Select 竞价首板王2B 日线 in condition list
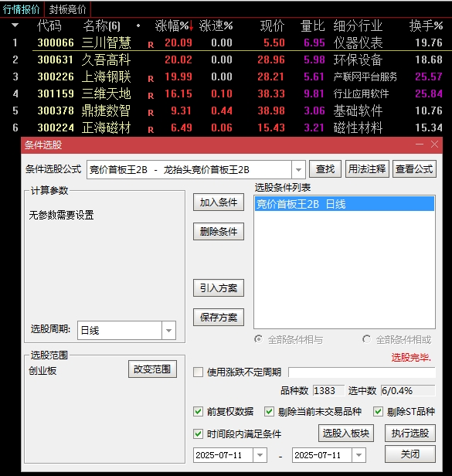Screen dimensions: 452x476 (345, 204)
